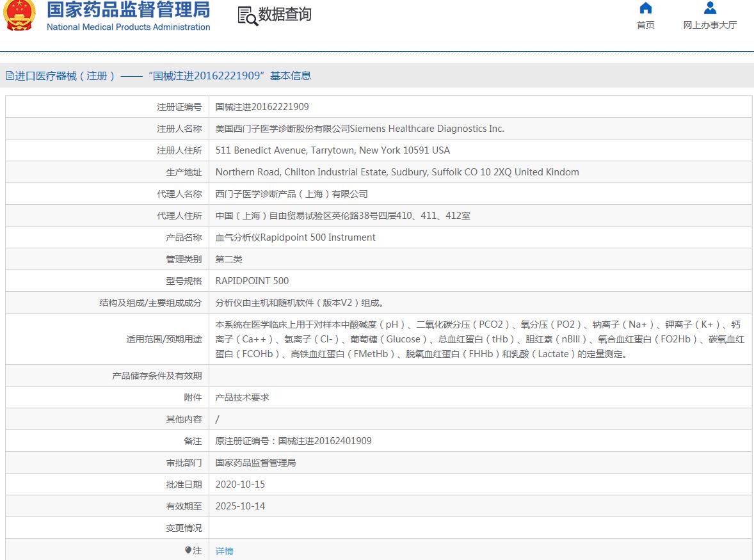Select 第二类 management category value
Screen dimensions: 754x560
coord(229,259)
